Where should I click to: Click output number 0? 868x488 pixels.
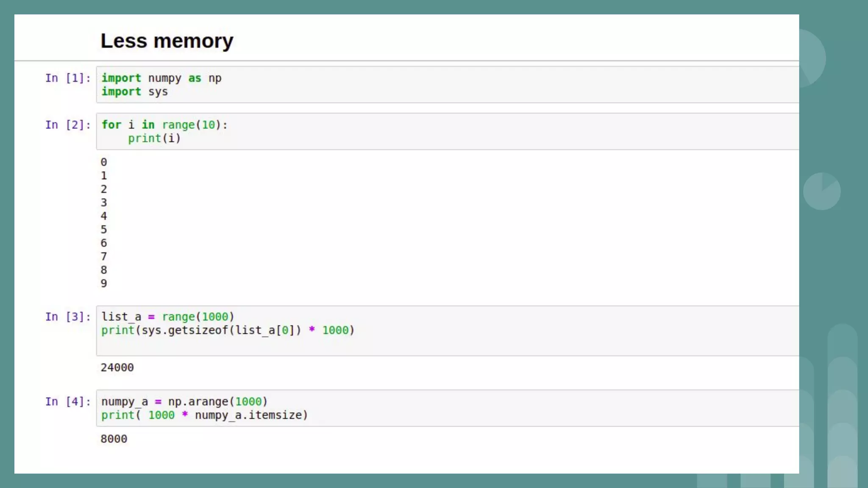point(104,162)
